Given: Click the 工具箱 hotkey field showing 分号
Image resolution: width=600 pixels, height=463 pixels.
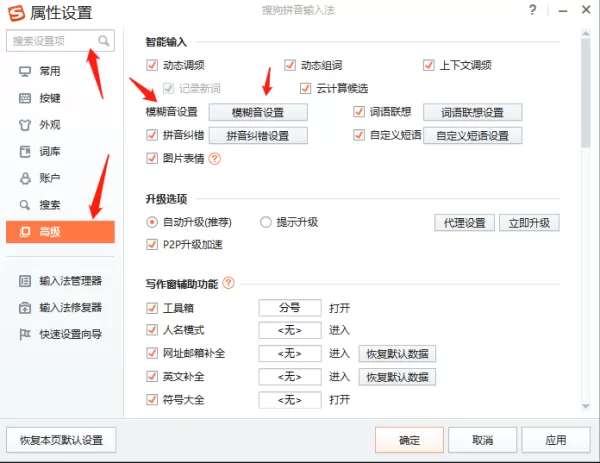Looking at the screenshot, I should 290,308.
